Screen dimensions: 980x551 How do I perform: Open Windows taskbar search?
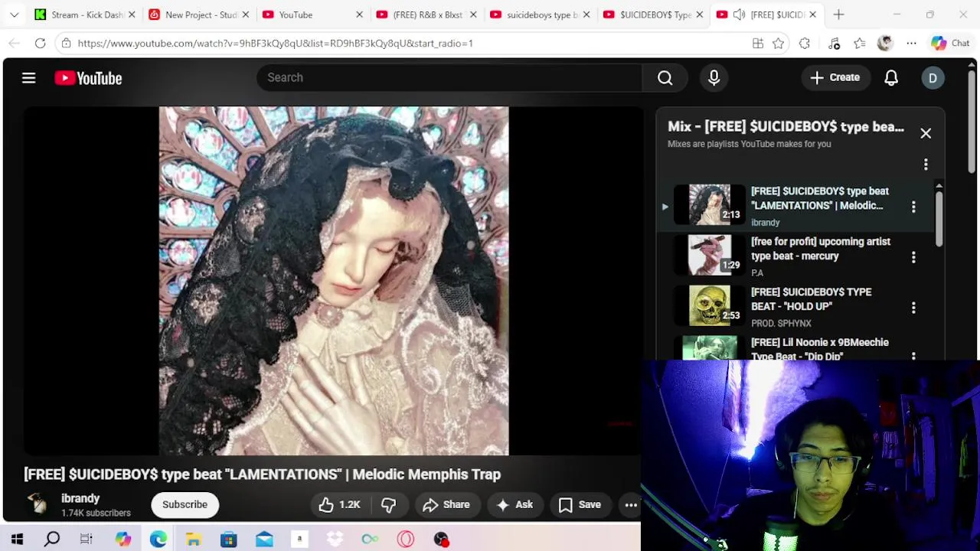[x=52, y=540]
